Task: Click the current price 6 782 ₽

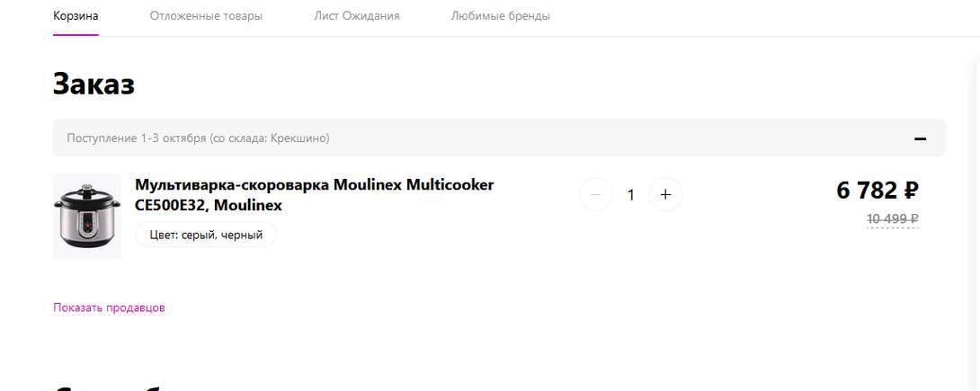Action: (877, 191)
